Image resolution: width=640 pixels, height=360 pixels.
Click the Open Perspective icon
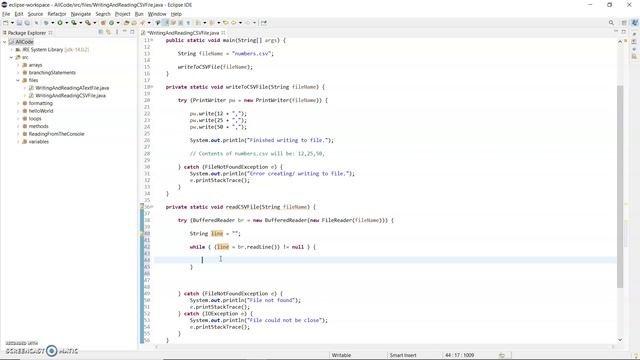(624, 23)
